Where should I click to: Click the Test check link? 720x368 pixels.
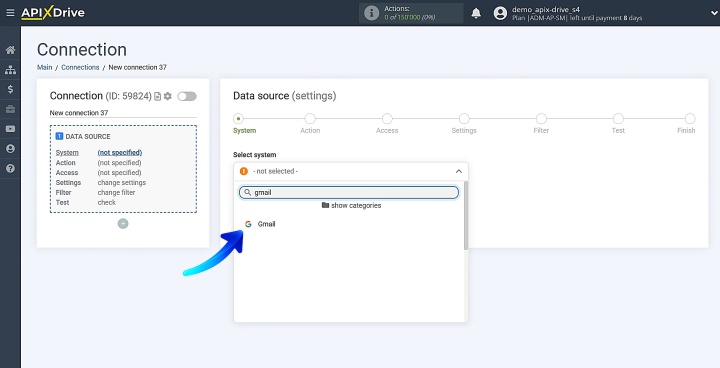coord(107,202)
